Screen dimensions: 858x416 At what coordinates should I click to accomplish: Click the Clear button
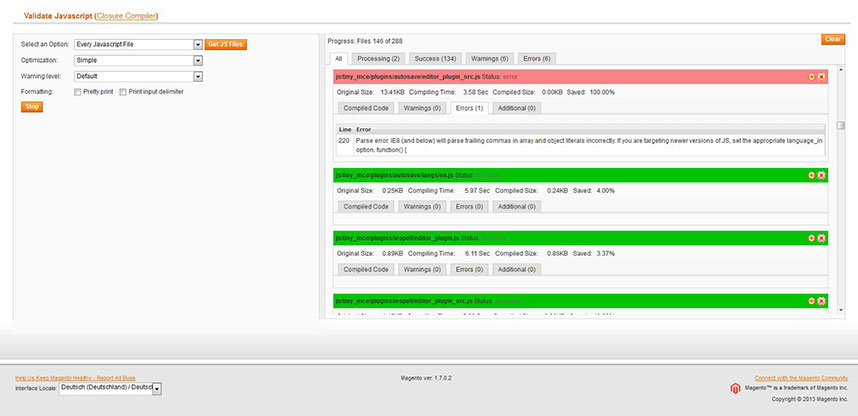pos(833,39)
